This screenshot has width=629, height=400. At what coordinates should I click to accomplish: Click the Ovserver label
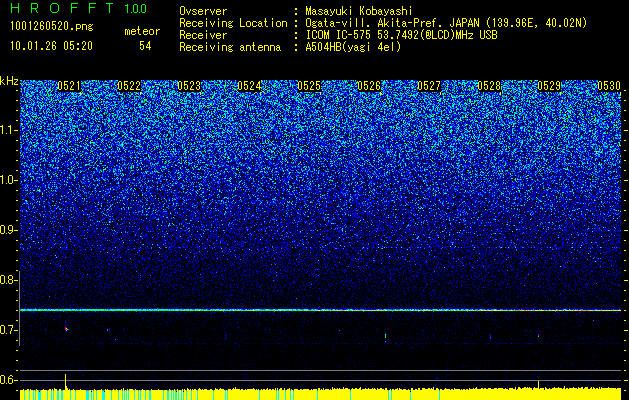point(203,11)
